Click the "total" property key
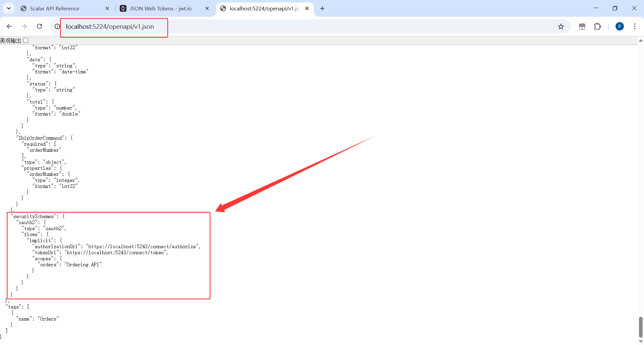The height and width of the screenshot is (345, 644). pyautogui.click(x=36, y=102)
